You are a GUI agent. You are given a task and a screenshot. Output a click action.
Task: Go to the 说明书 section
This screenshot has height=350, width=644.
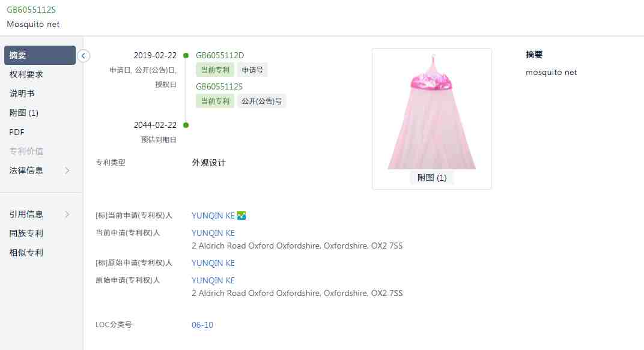pos(22,94)
